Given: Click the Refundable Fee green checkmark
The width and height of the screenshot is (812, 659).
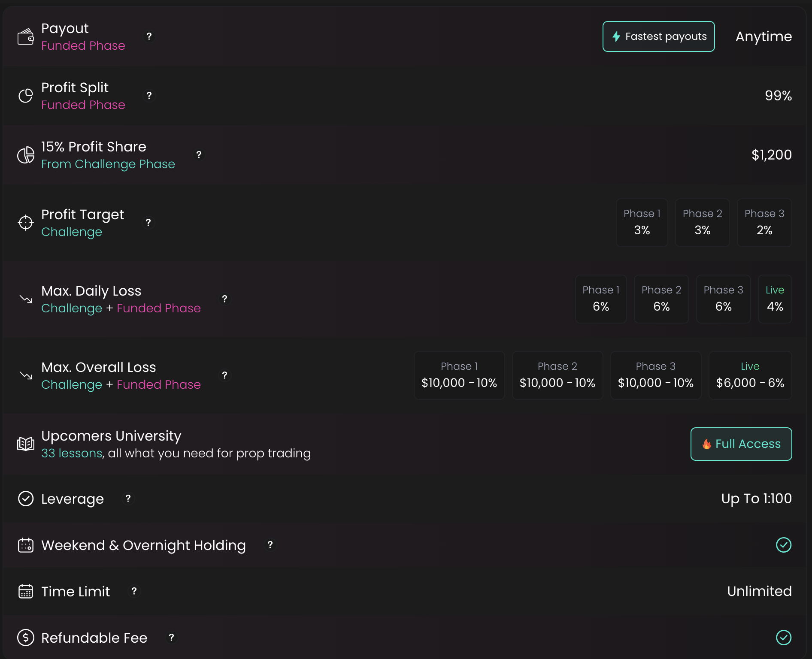Looking at the screenshot, I should (784, 638).
